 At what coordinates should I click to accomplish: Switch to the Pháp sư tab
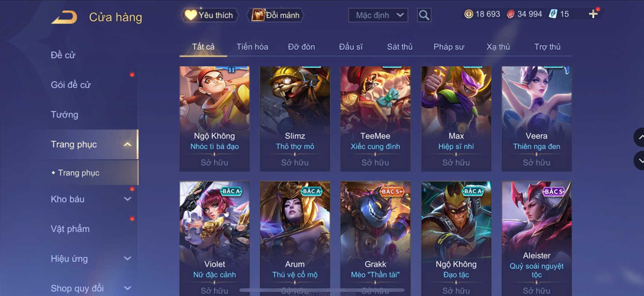[449, 47]
